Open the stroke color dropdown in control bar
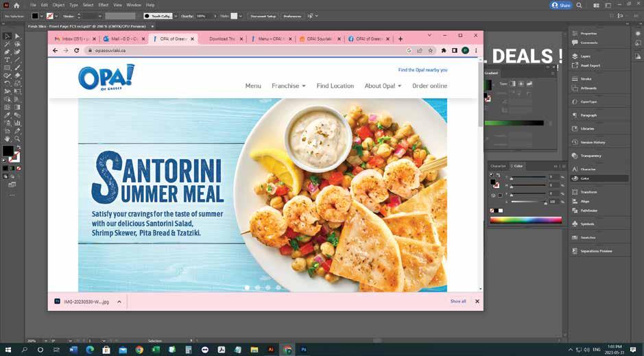Viewport: 644px width, 356px height. point(57,16)
